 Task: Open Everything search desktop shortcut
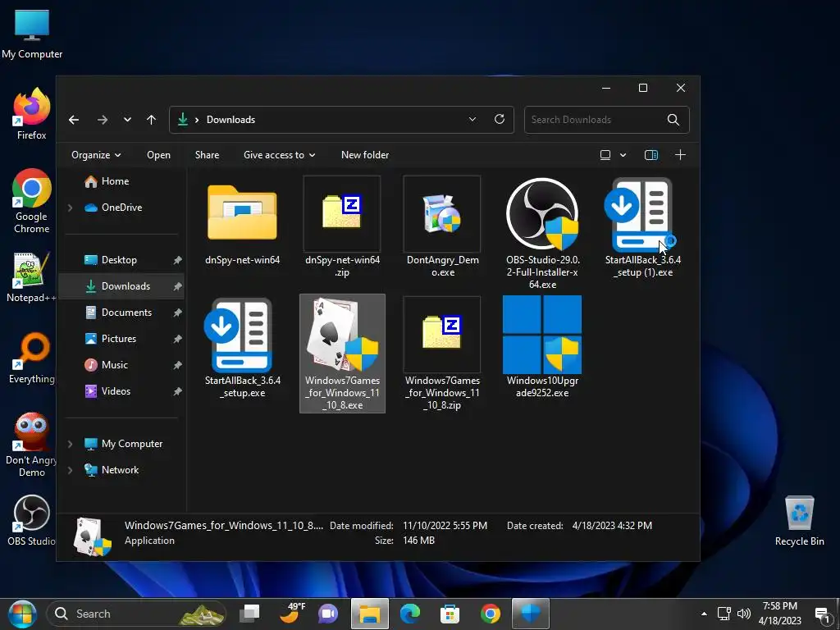pos(32,358)
